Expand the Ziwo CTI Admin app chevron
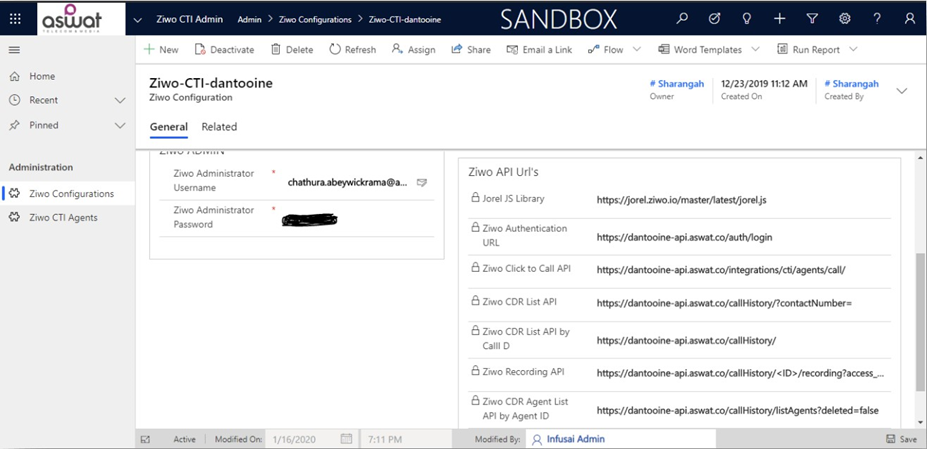This screenshot has height=449, width=927. pyautogui.click(x=138, y=20)
